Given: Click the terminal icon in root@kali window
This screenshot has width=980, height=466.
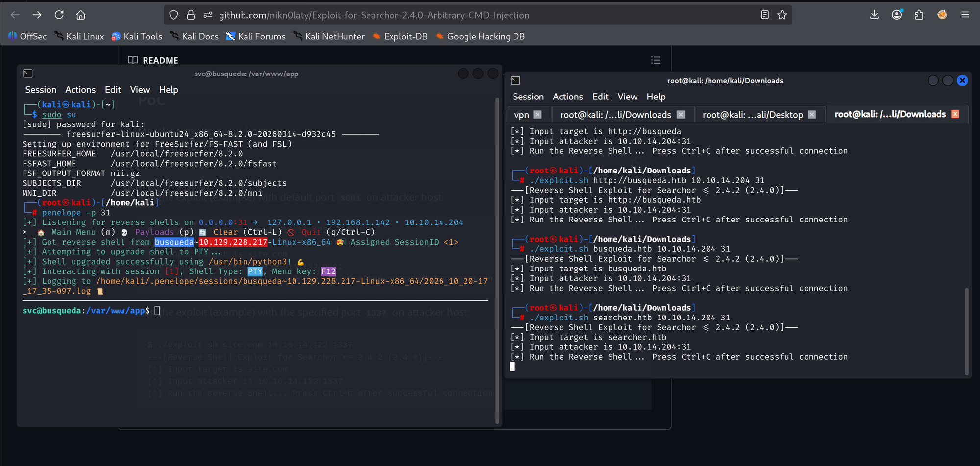Looking at the screenshot, I should 515,80.
